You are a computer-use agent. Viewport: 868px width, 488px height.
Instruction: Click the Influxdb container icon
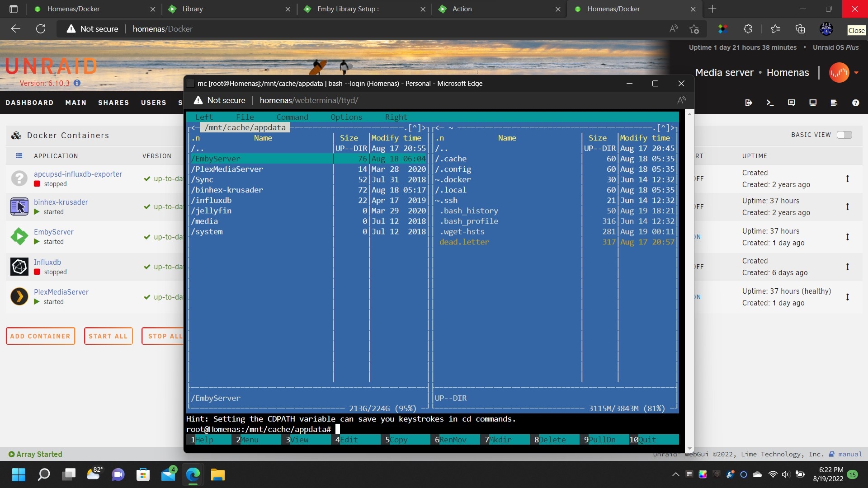click(19, 267)
